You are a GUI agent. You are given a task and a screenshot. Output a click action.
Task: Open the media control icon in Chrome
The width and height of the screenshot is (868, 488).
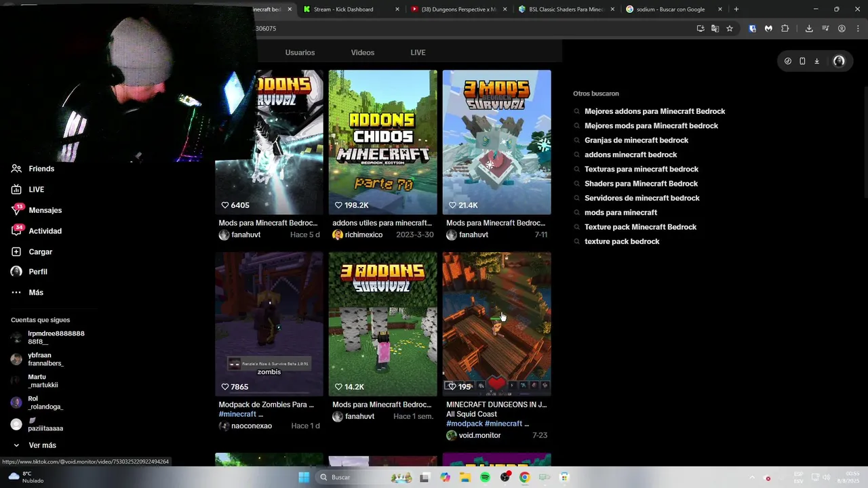coord(825,28)
